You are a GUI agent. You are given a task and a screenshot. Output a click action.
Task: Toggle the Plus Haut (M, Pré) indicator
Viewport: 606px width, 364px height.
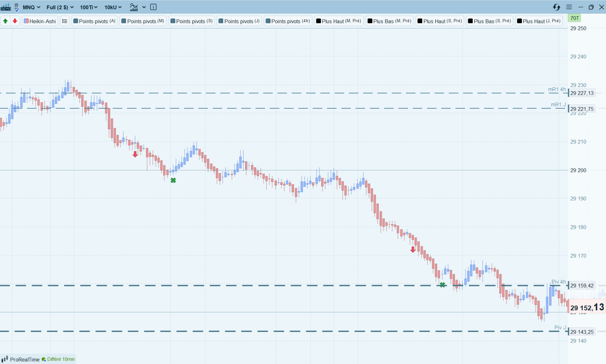(x=339, y=21)
